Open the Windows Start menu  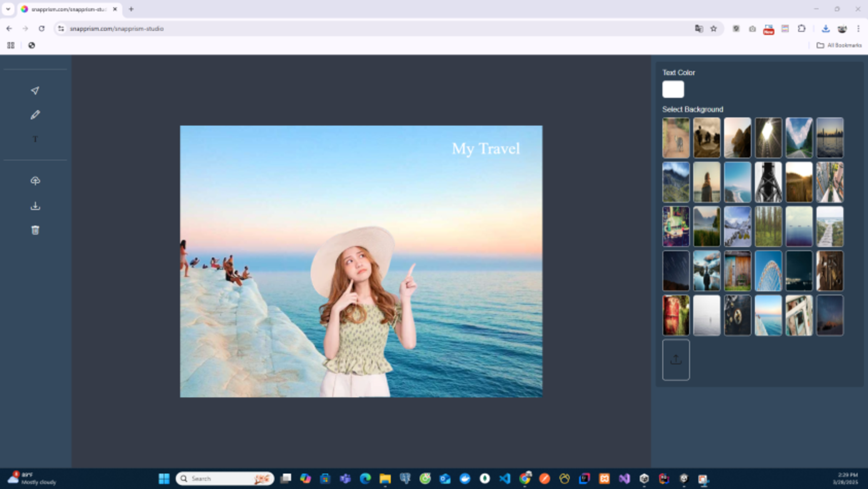[164, 478]
